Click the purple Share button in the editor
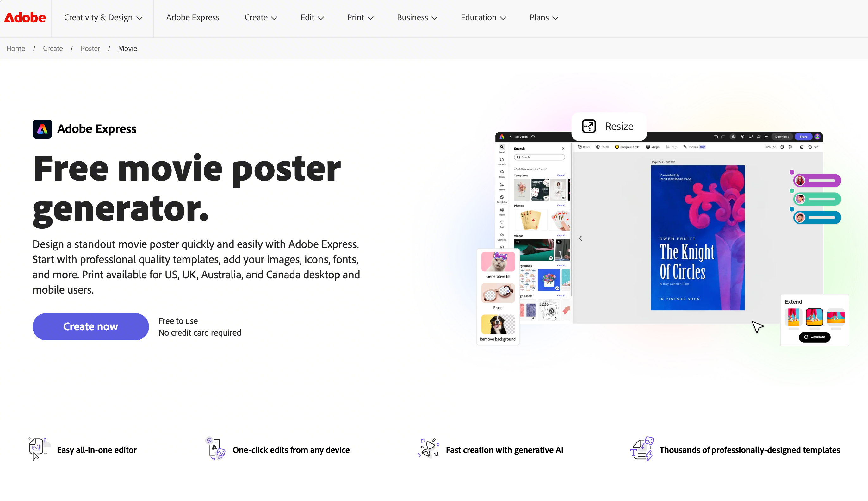Viewport: 868px width, 501px height. coord(803,137)
